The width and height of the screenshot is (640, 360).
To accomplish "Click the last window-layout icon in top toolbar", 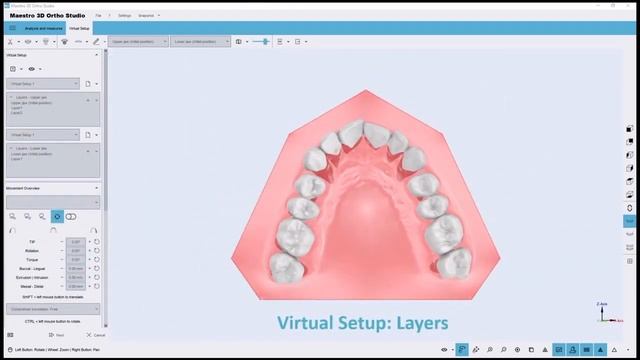I will click(298, 42).
